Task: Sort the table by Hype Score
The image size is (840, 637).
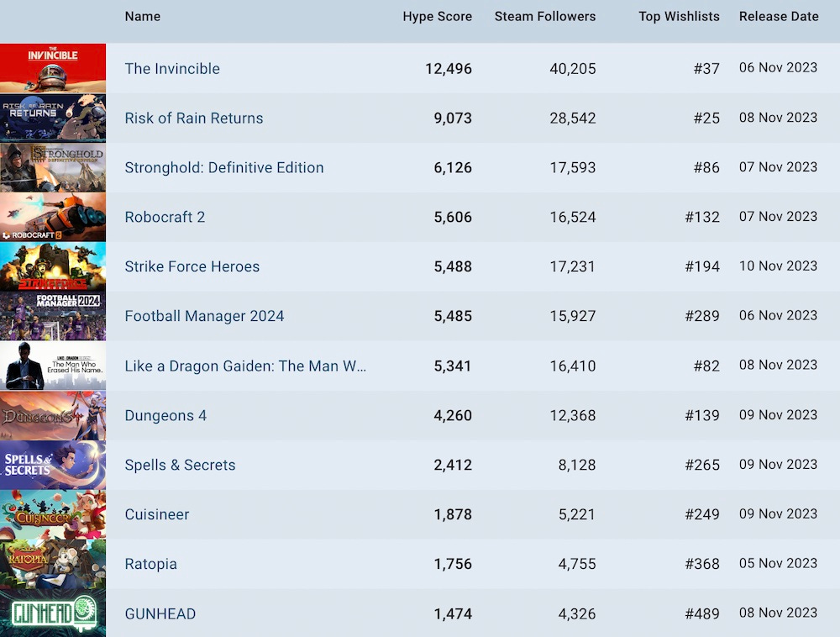Action: [438, 16]
